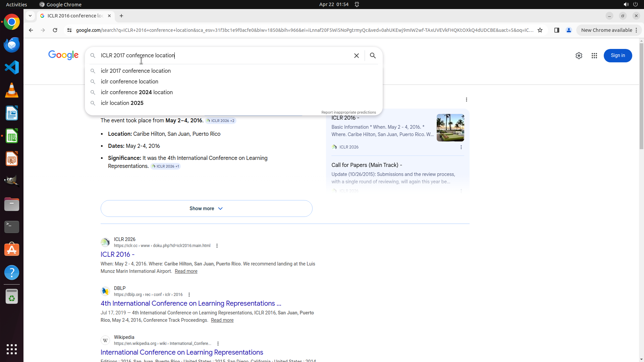This screenshot has width=644, height=362.
Task: Open '4th International Conference on Learning Representations' link
Action: point(191,303)
